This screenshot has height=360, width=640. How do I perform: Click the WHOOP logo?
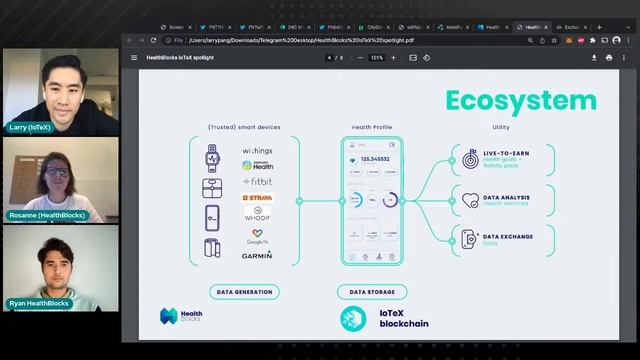(257, 214)
